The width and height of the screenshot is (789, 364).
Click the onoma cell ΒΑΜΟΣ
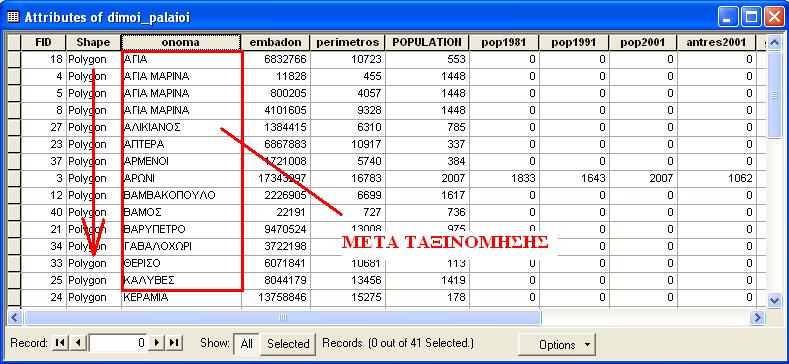point(181,212)
